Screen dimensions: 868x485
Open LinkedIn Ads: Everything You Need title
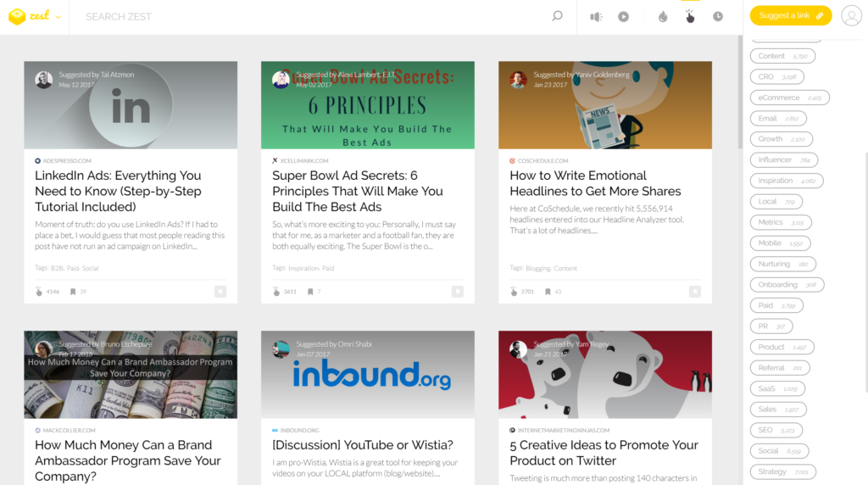coord(118,191)
